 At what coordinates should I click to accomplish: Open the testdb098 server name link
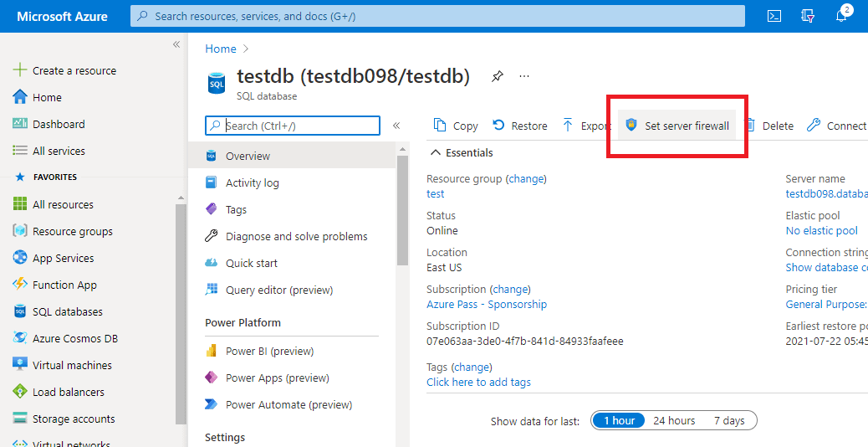pyautogui.click(x=826, y=194)
